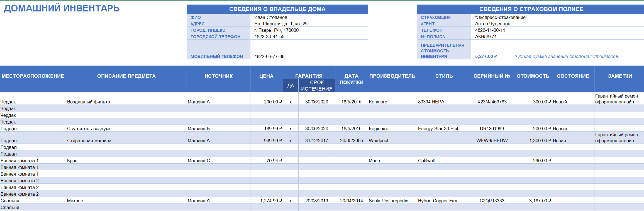
Task: Click the price cell "70.94 ₽"
Action: (x=267, y=161)
